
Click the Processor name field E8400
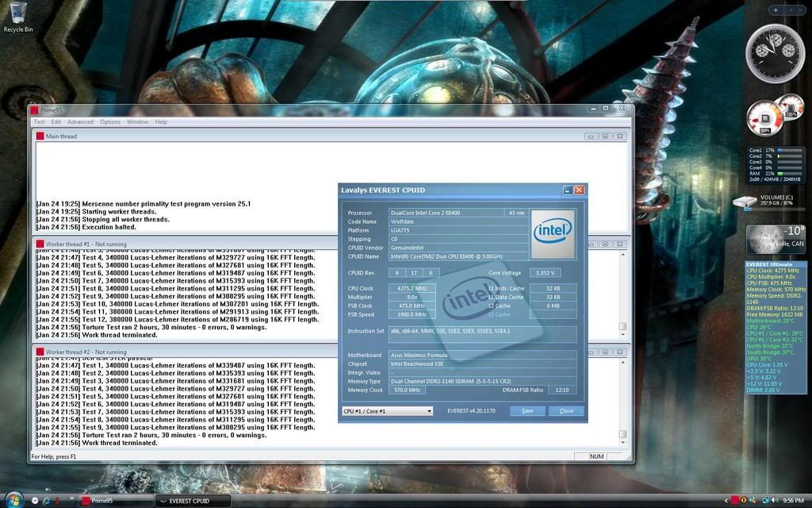tap(446, 213)
